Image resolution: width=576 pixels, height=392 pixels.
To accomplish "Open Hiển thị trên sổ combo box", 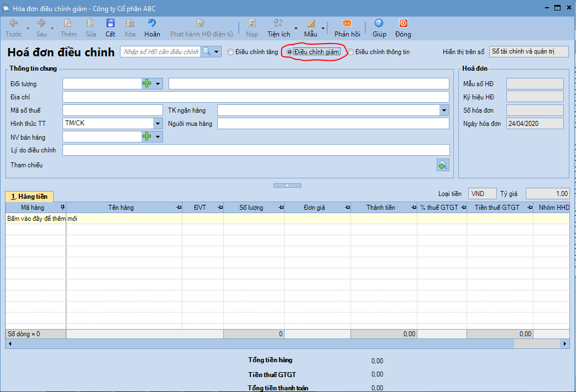I will [x=528, y=52].
